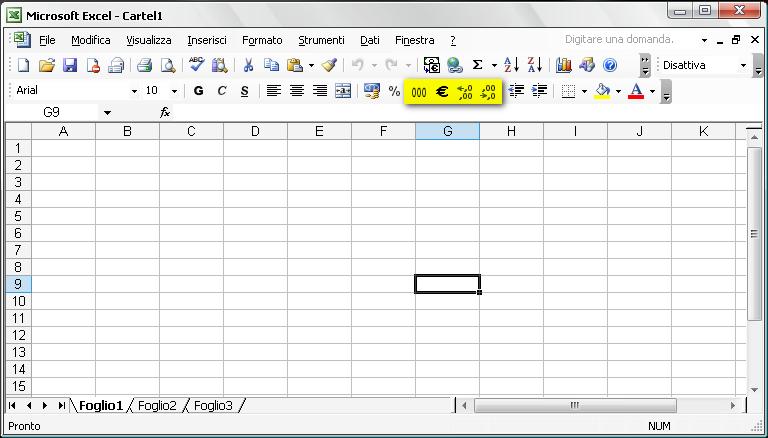Viewport: 768px width, 438px height.
Task: Click the Merge and Center icon
Action: [343, 91]
